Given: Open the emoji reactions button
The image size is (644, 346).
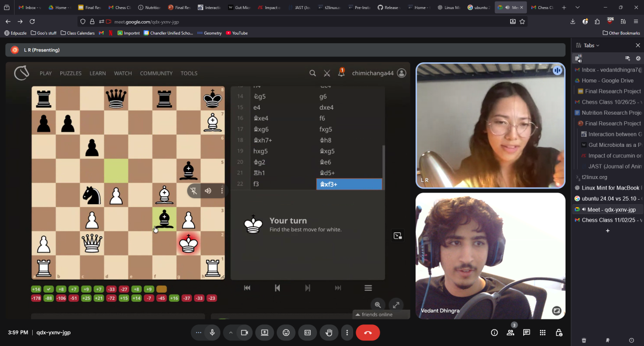Looking at the screenshot, I should [x=286, y=332].
